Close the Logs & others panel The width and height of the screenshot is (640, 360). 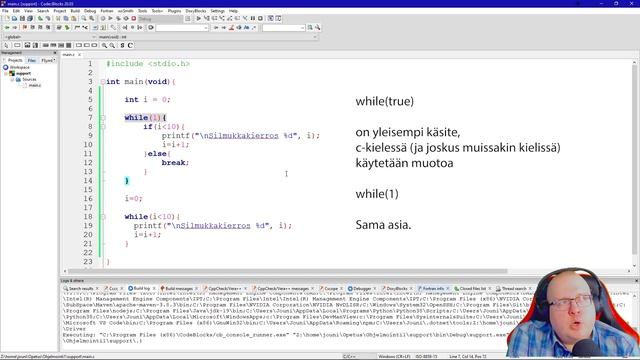[636, 281]
